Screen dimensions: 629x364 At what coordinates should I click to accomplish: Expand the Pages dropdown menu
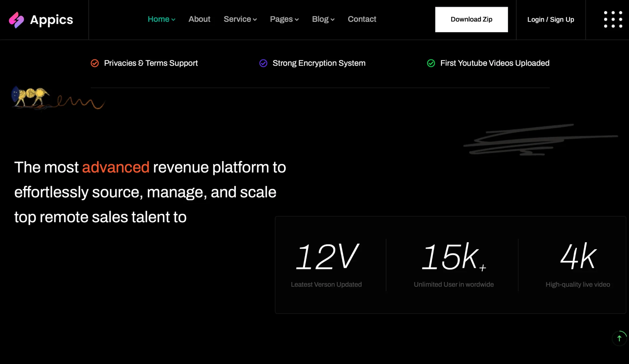pyautogui.click(x=284, y=19)
